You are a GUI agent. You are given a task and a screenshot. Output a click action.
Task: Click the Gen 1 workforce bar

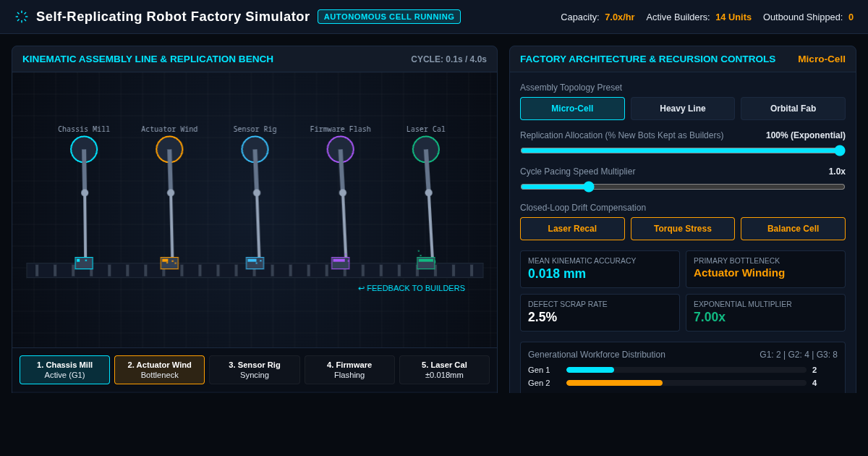pos(686,370)
